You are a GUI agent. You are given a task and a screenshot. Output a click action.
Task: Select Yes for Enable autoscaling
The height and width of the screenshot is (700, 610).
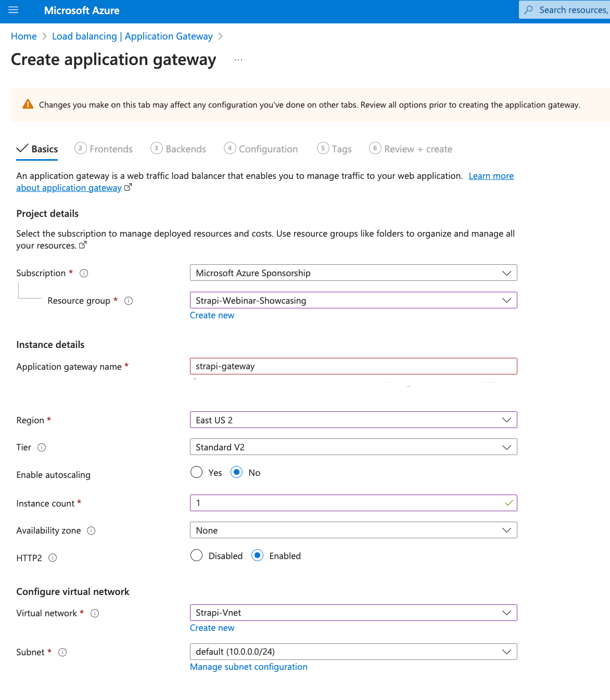(196, 472)
